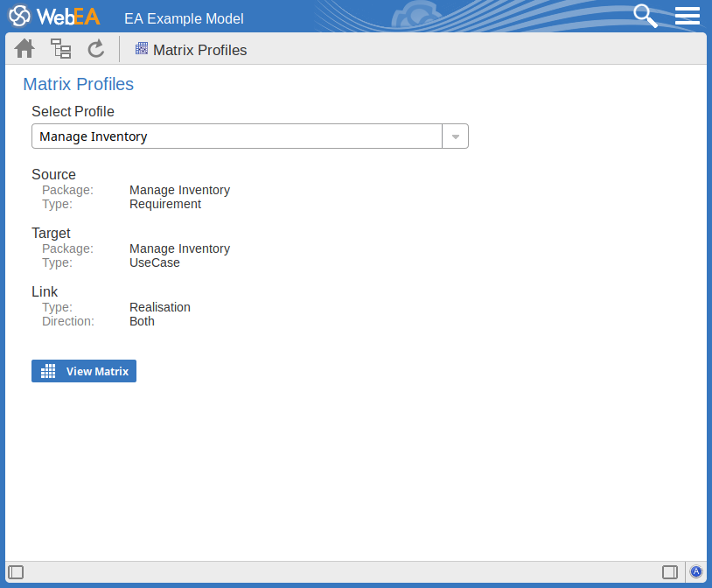
Task: Open the hamburger main menu
Action: [688, 16]
